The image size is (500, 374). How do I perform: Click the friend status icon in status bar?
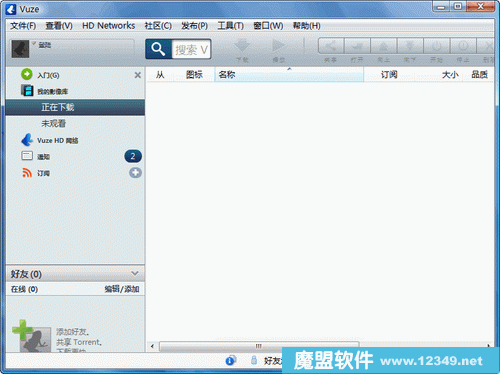pos(254,360)
